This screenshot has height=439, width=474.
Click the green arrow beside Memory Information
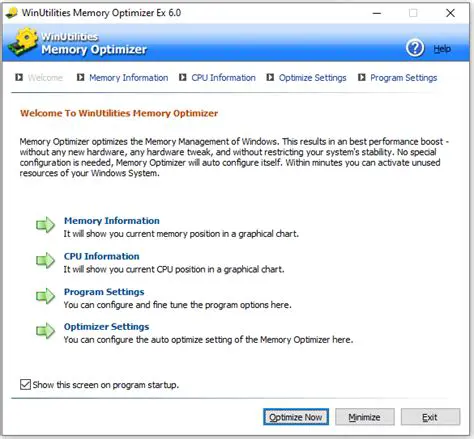[x=45, y=225]
